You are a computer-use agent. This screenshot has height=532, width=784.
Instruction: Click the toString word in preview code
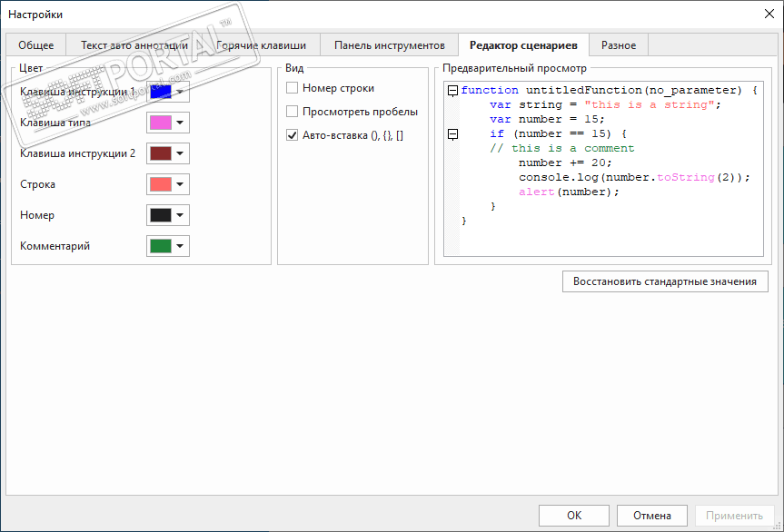point(686,177)
